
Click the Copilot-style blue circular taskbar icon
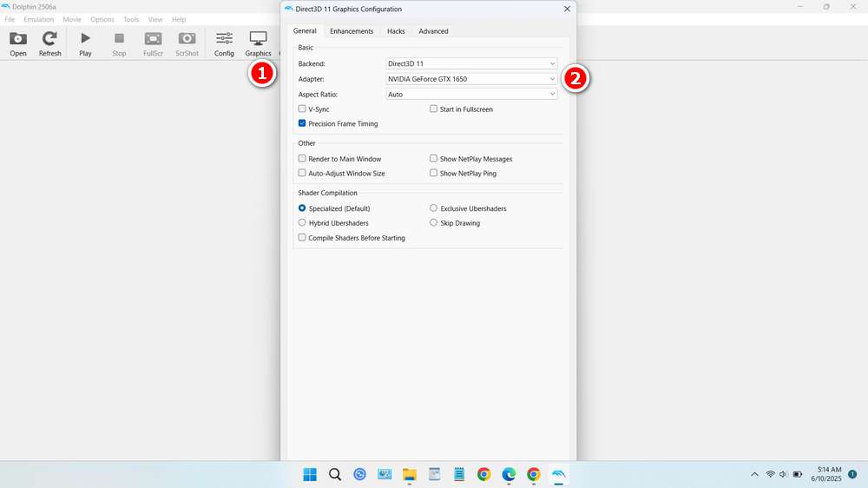360,474
